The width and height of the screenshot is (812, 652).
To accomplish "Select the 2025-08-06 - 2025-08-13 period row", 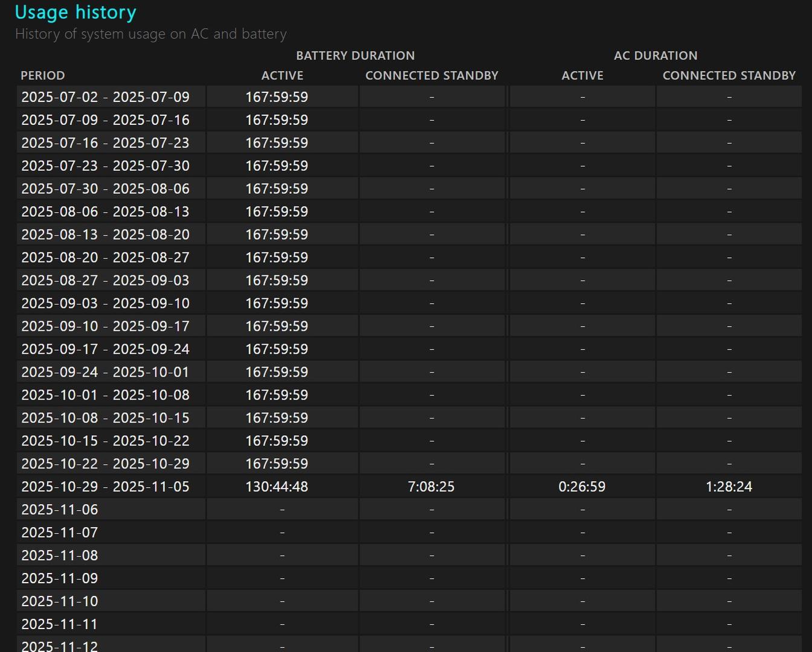I will (105, 212).
